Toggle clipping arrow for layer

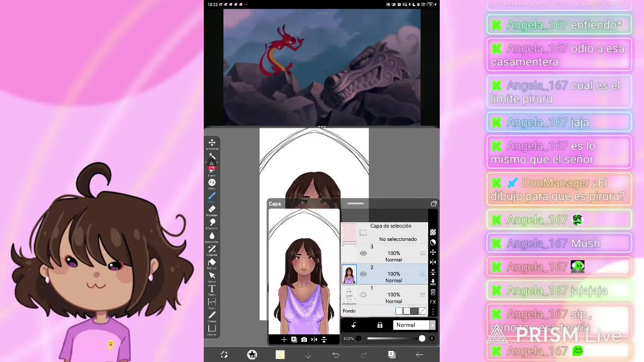[x=354, y=325]
